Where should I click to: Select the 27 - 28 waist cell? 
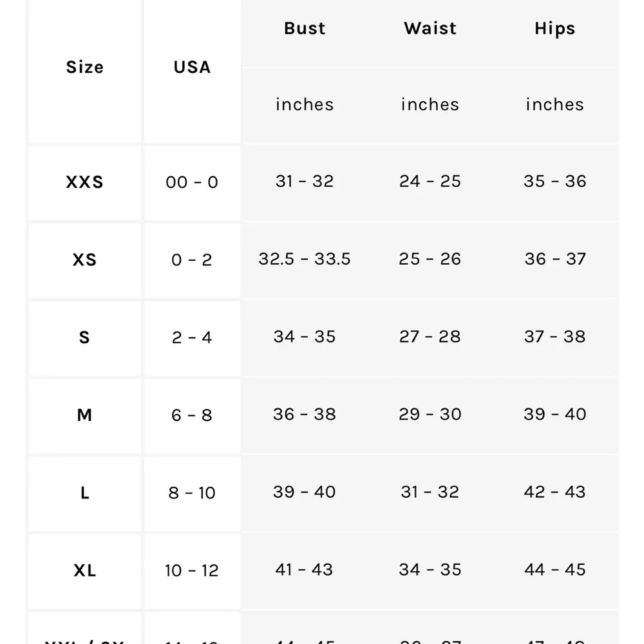coord(430,336)
